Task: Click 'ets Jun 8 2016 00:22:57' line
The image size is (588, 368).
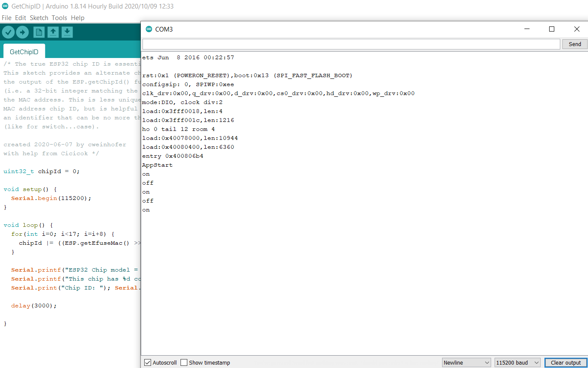Action: [188, 58]
